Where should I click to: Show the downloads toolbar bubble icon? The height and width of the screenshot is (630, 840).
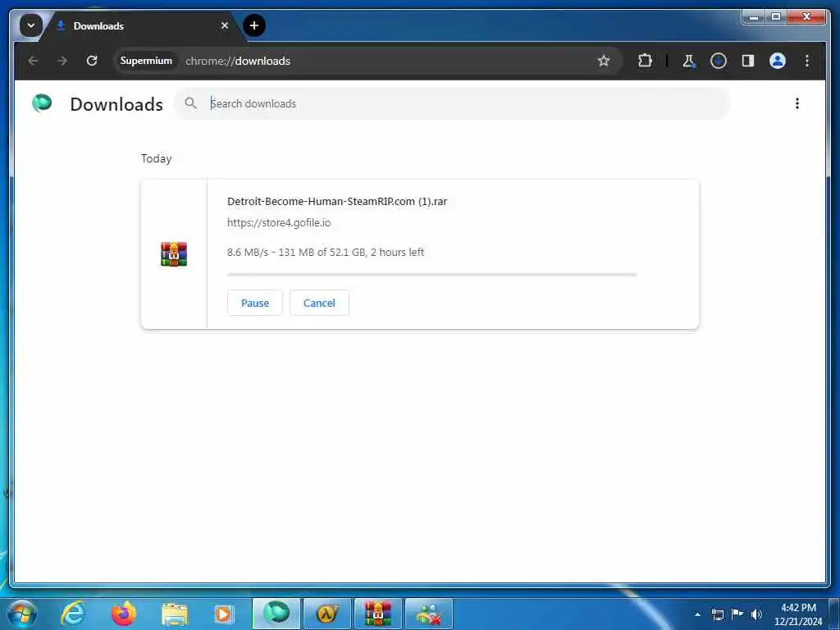718,61
